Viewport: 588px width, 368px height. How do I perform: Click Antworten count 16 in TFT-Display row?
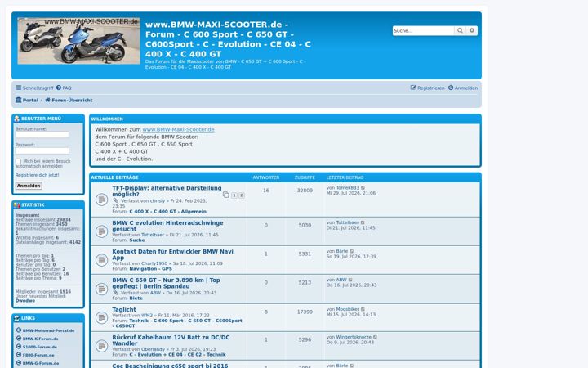[x=266, y=191]
